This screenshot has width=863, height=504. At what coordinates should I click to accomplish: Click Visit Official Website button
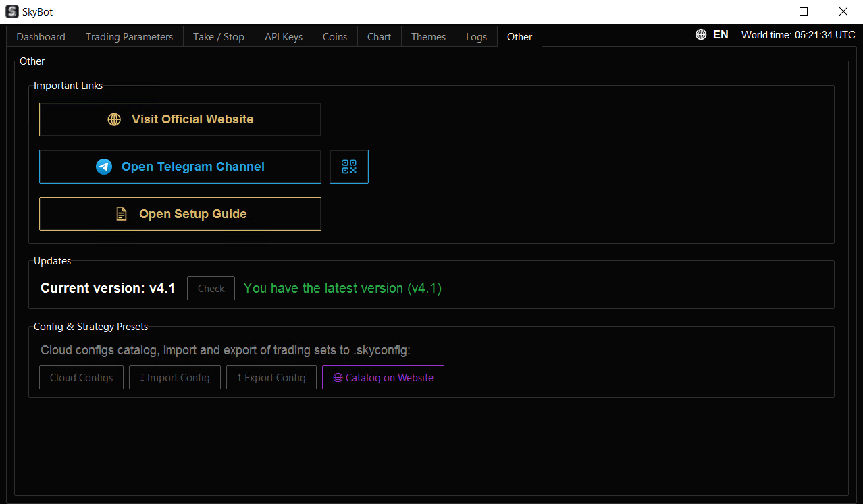pos(180,119)
